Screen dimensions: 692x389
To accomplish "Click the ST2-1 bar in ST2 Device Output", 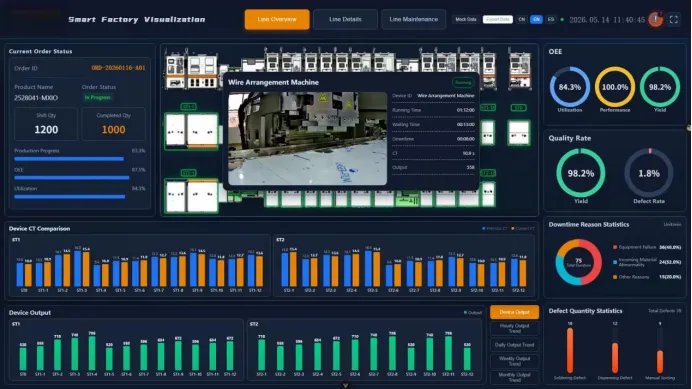I will click(x=261, y=355).
